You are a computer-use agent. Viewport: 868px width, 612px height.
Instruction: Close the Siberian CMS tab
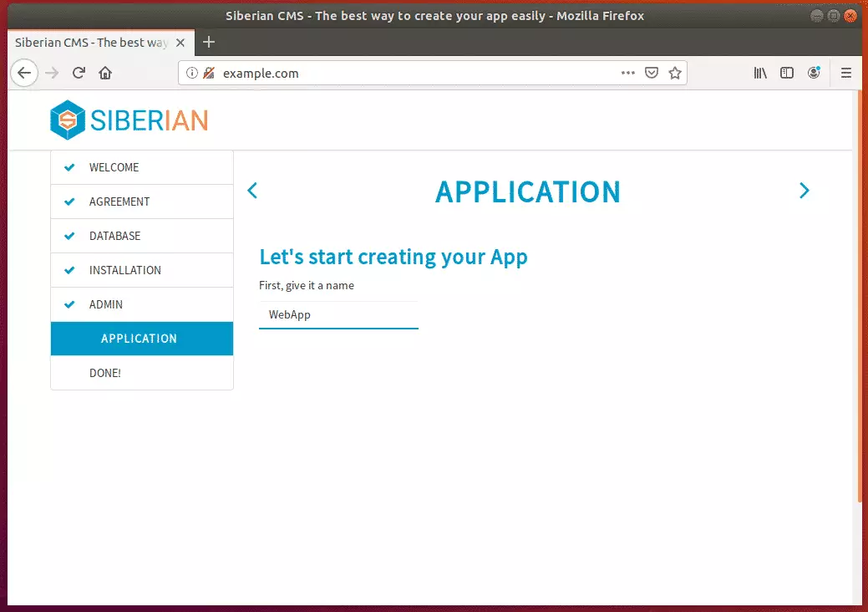click(180, 43)
